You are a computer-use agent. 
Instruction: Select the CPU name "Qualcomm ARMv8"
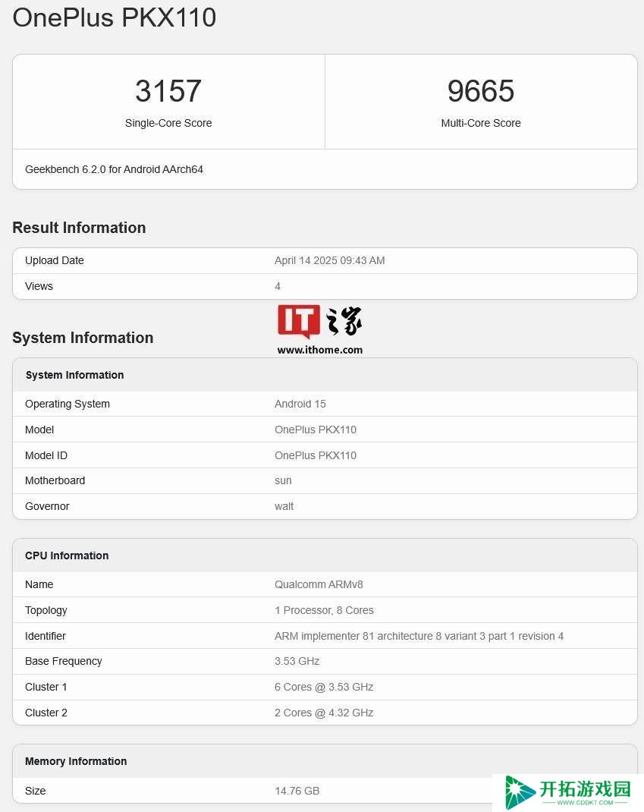pos(319,584)
